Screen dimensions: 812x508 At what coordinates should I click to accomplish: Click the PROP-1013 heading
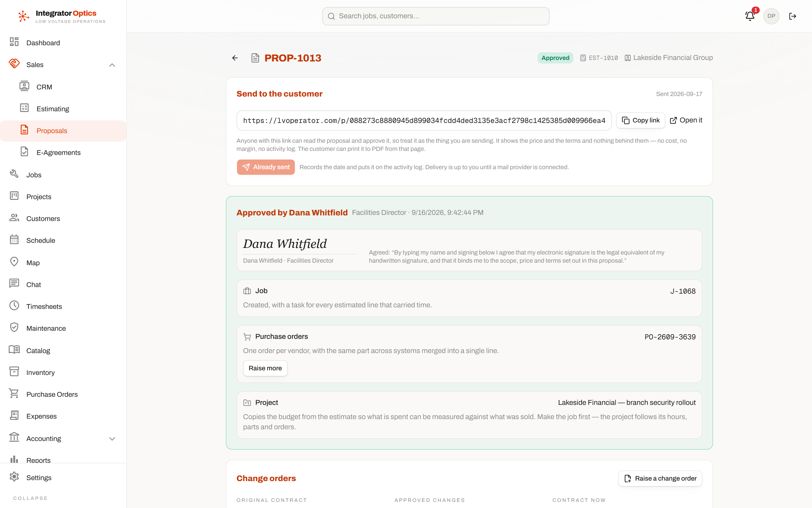(293, 58)
